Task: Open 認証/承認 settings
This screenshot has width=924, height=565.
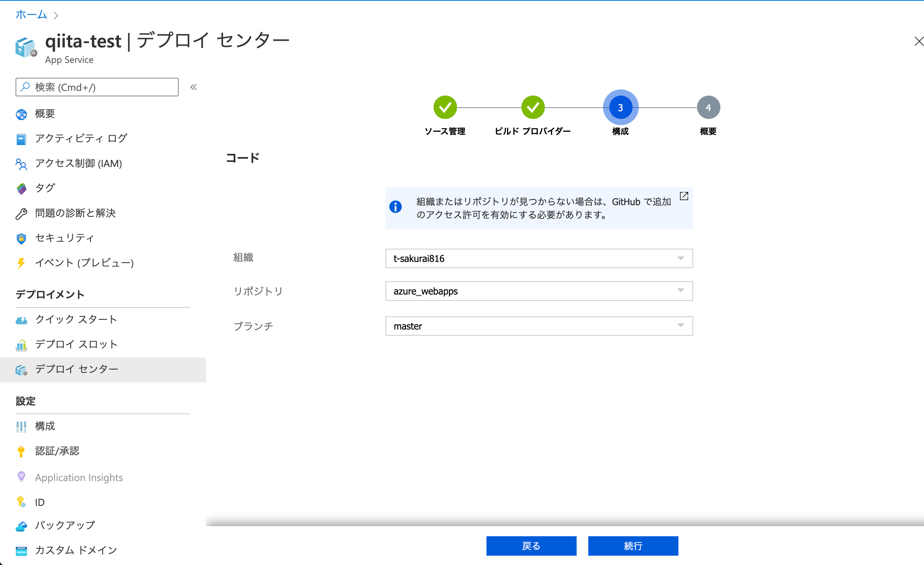Action: [57, 451]
